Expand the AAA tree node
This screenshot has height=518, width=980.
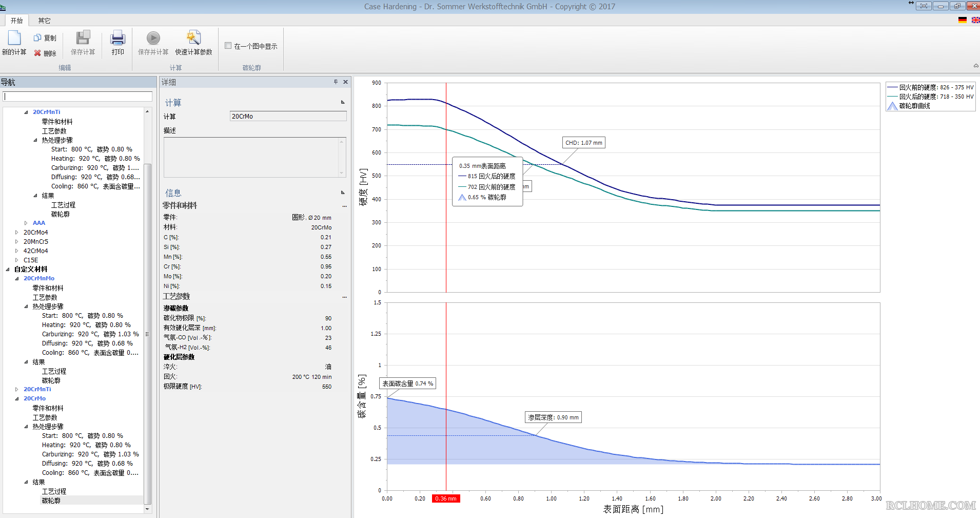tap(26, 223)
